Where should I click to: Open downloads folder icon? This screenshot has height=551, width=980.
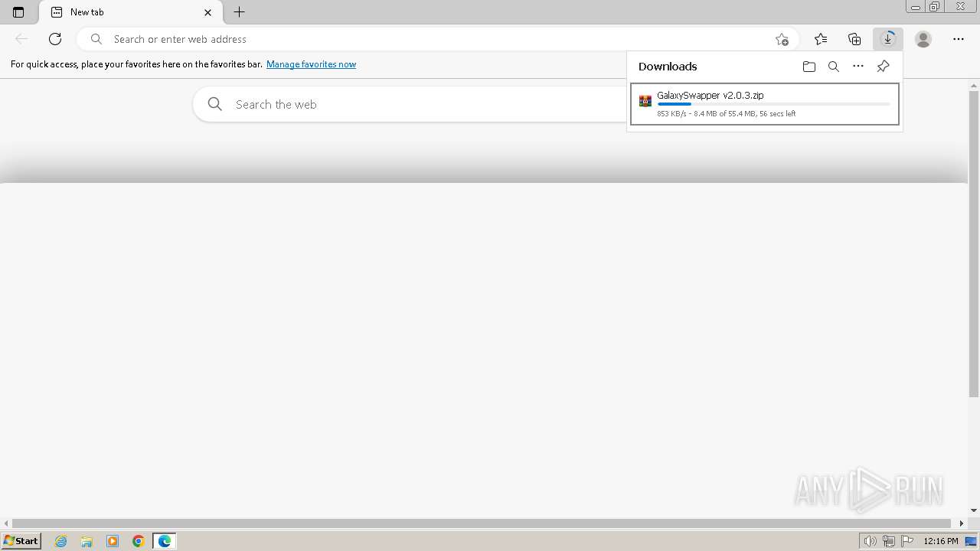pos(809,67)
